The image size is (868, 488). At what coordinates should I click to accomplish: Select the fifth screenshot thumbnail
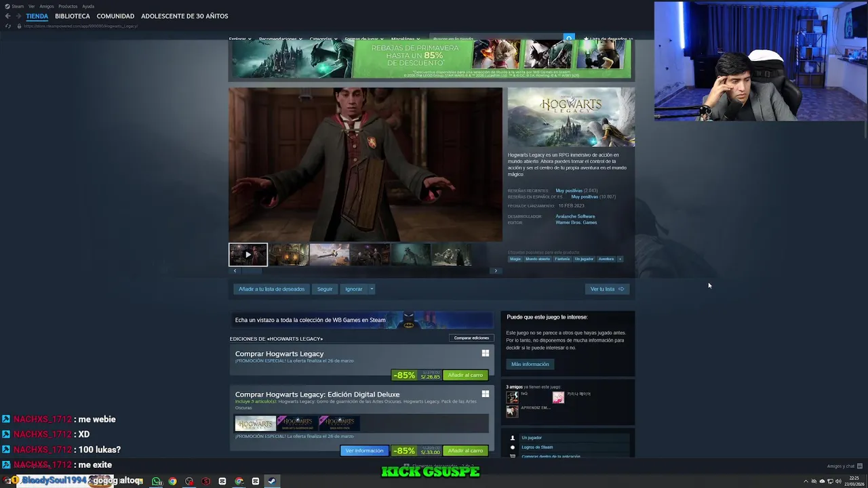(411, 254)
